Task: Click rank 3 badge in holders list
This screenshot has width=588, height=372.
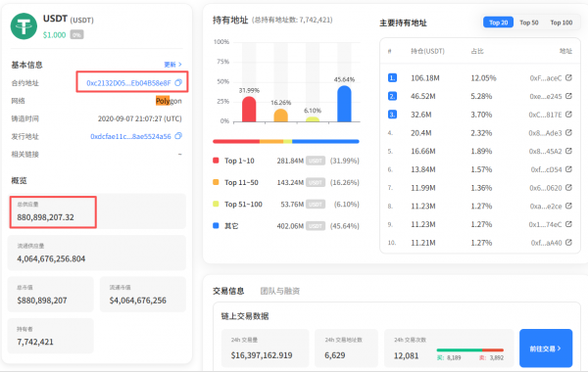Action: click(392, 115)
